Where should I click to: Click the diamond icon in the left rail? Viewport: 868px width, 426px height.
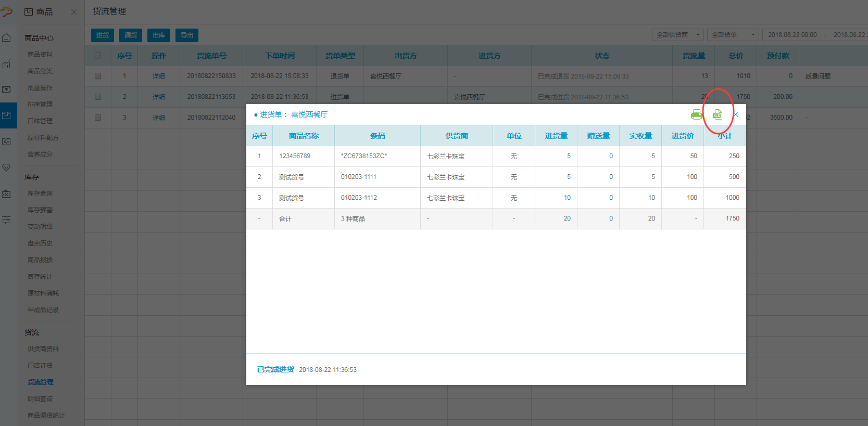pyautogui.click(x=6, y=167)
